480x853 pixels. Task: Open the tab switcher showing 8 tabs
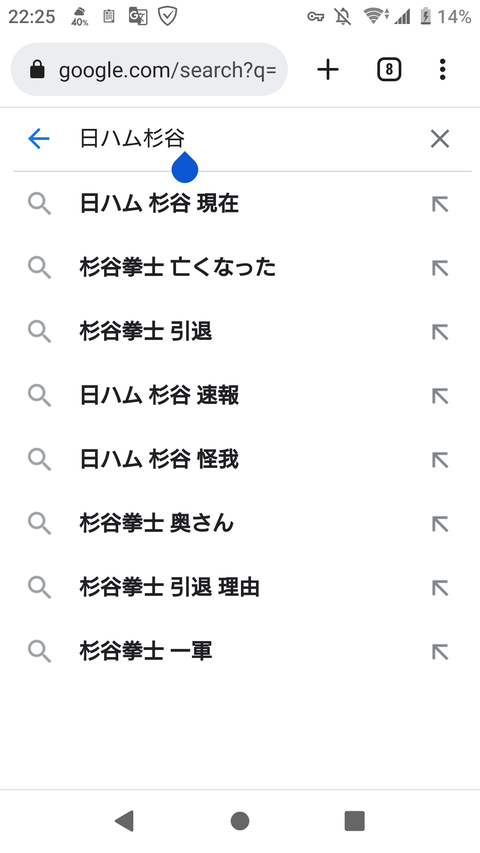point(389,70)
